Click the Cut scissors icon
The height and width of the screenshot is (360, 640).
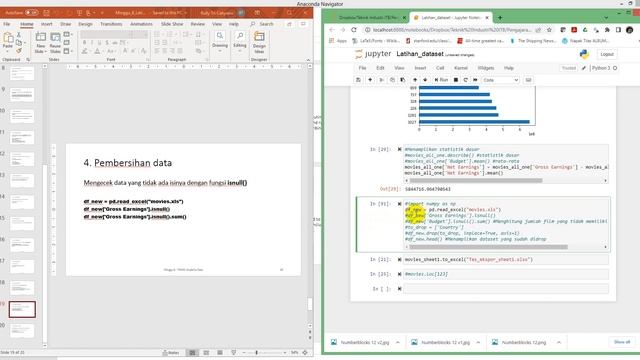tap(18, 36)
